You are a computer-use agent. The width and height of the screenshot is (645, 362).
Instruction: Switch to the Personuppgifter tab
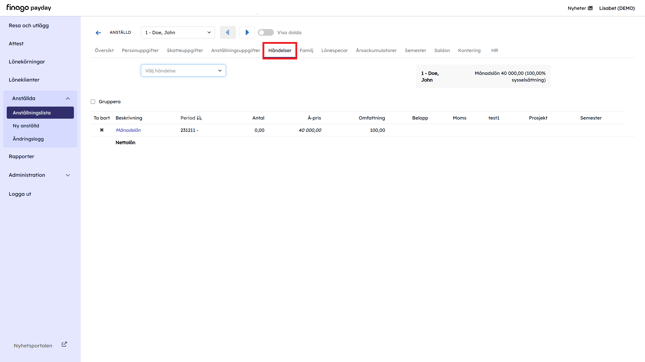(140, 51)
